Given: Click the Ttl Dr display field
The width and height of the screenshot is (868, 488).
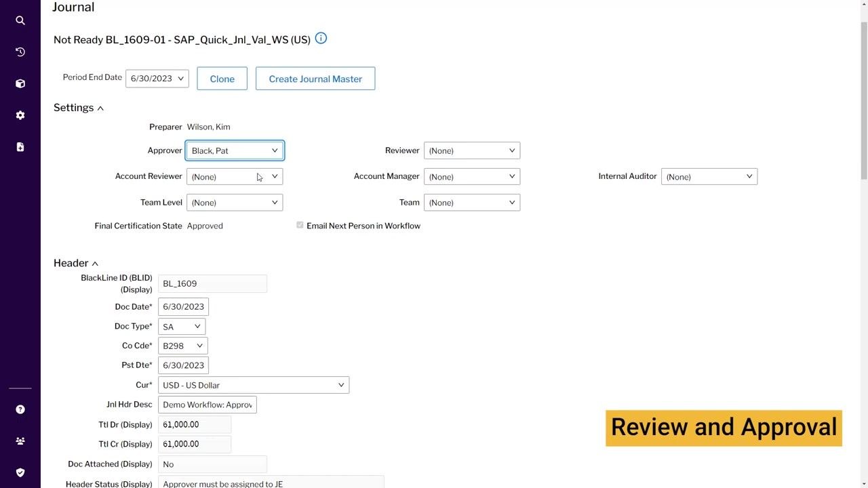Looking at the screenshot, I should (x=195, y=424).
